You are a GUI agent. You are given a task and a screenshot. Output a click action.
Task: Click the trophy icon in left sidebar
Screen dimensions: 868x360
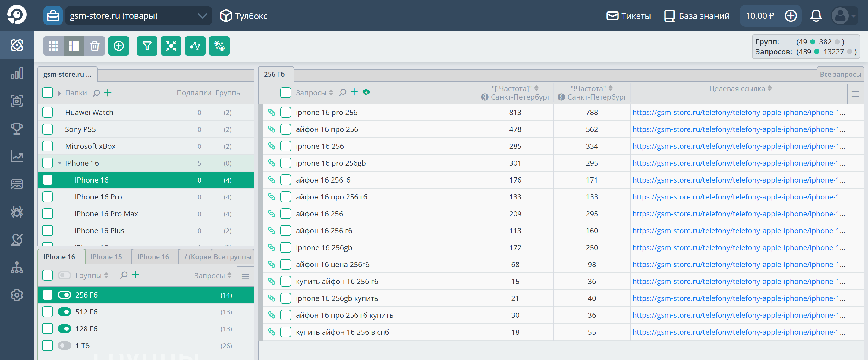click(x=17, y=129)
